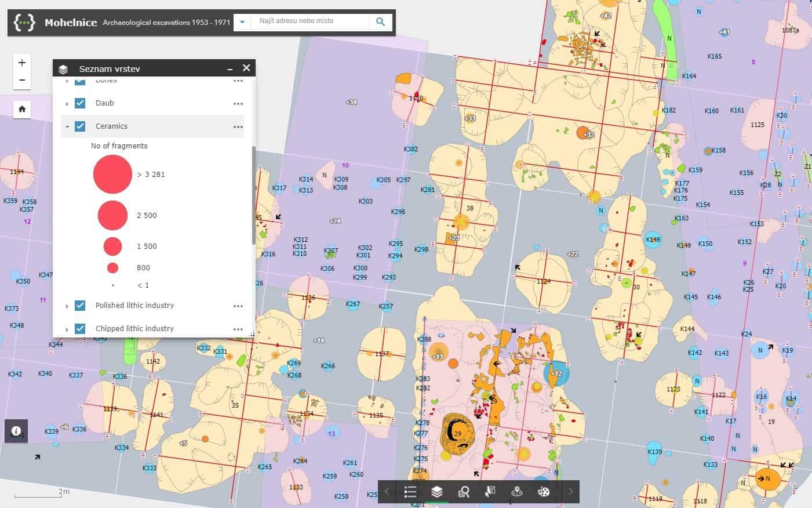The height and width of the screenshot is (508, 812).
Task: Open the paint palette widget
Action: point(544,492)
